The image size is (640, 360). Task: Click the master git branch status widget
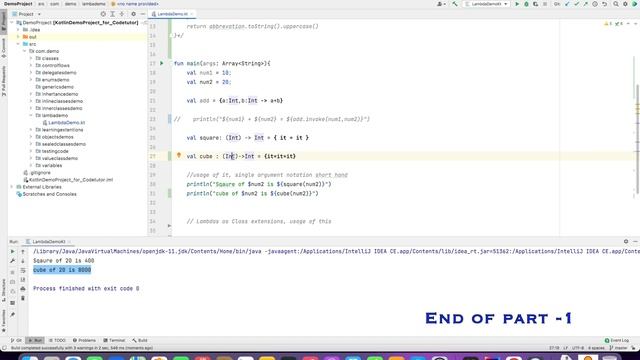tap(619, 348)
